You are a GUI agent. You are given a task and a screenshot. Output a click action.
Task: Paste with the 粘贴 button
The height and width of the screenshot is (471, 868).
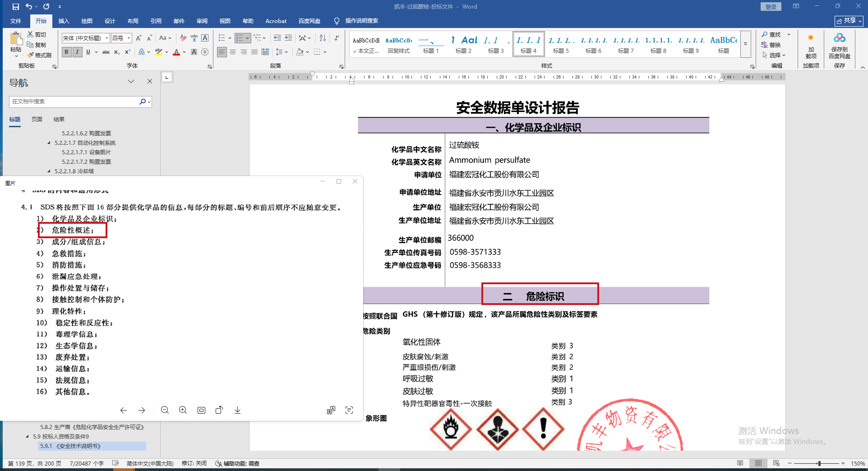tap(16, 44)
